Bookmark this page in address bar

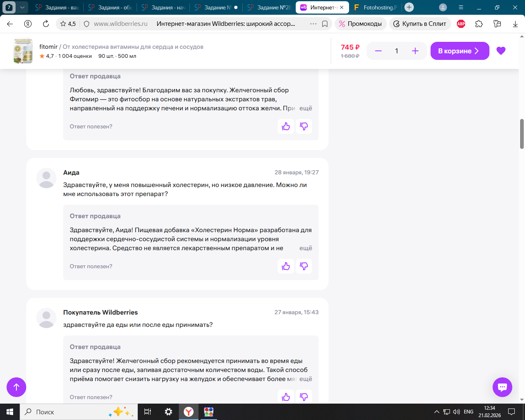[x=325, y=24]
